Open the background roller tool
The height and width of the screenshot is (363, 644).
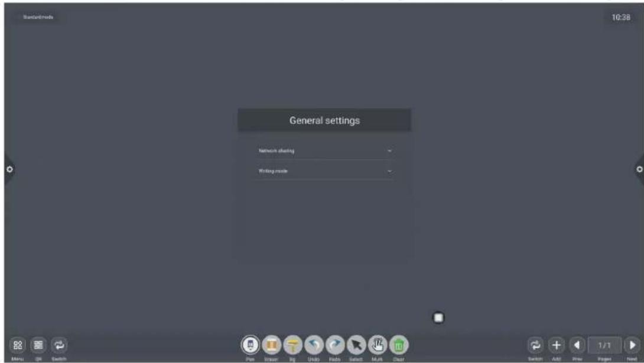pyautogui.click(x=292, y=345)
